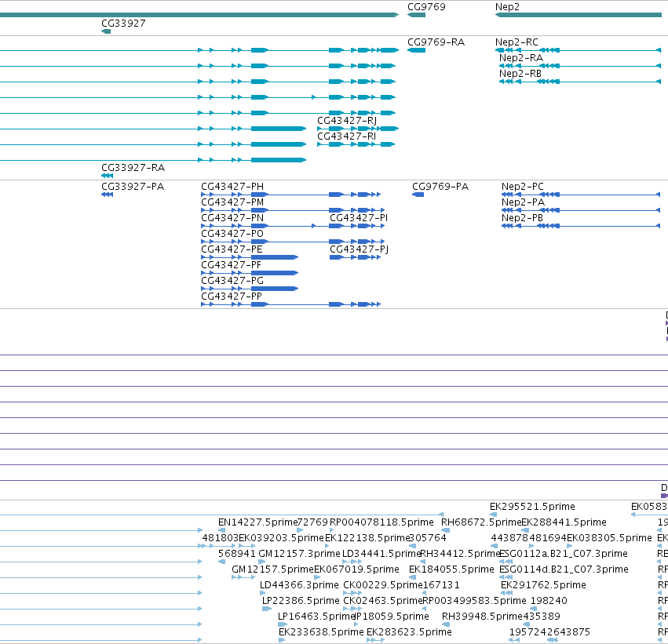Viewport: 668px width, 644px height.
Task: Select the CG33927 gene label
Action: [x=123, y=24]
